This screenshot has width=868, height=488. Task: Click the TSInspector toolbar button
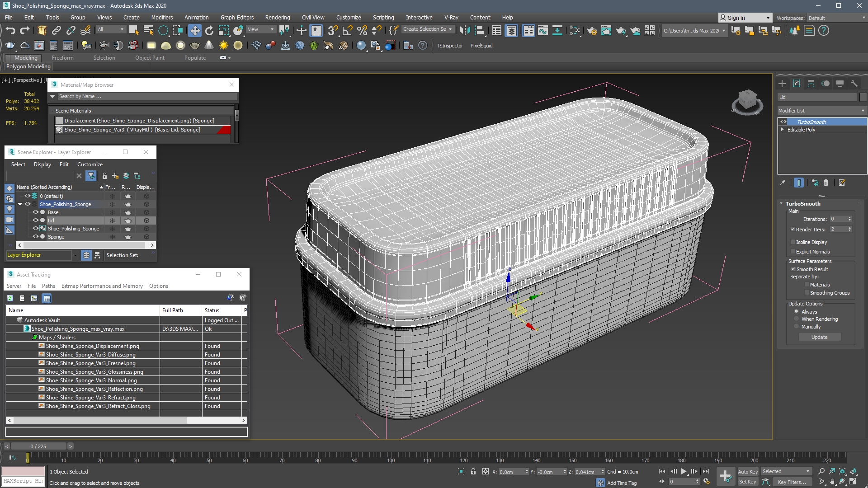[x=449, y=46]
